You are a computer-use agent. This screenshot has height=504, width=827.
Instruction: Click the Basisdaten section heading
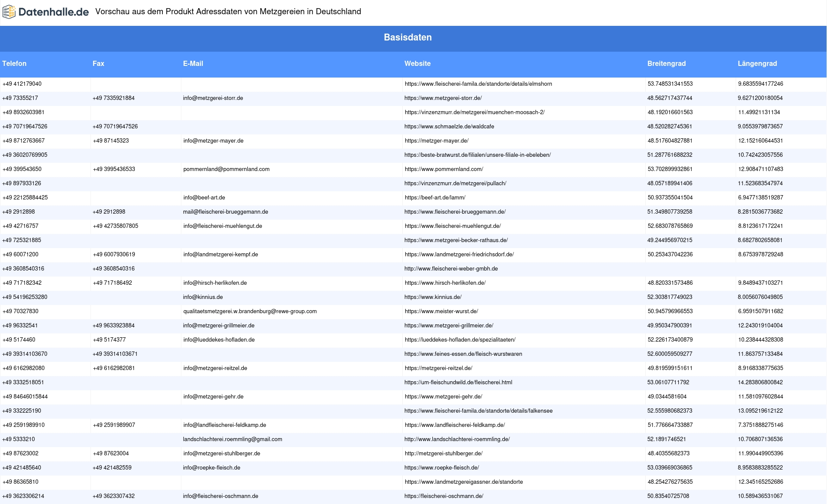(x=408, y=37)
